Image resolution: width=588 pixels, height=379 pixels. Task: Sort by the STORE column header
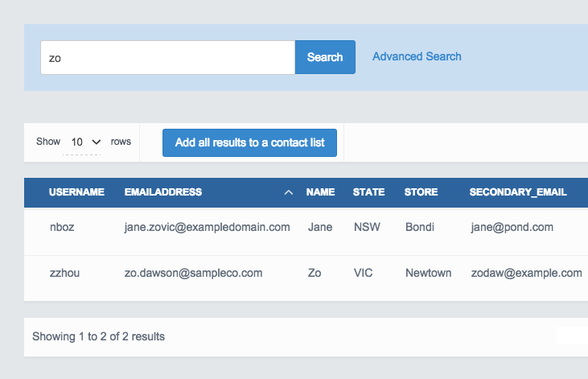[x=421, y=192]
